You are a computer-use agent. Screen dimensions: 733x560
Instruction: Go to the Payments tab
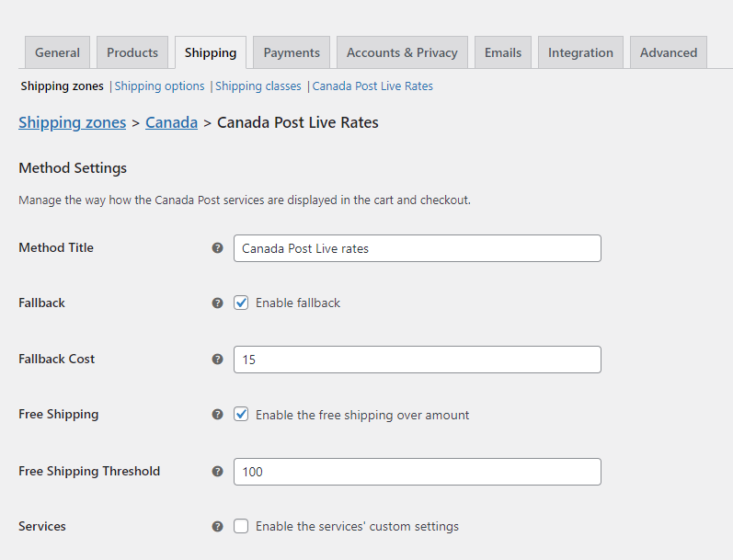[292, 52]
